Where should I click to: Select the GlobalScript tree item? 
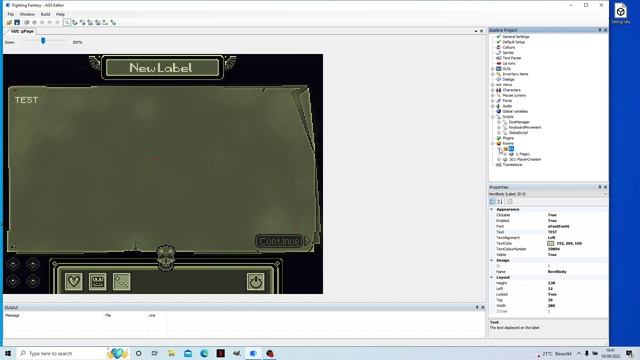point(518,133)
